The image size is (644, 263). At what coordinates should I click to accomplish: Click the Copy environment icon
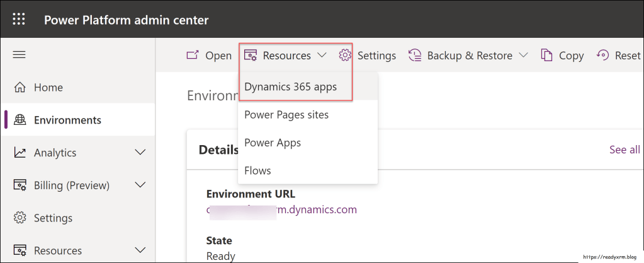[546, 56]
